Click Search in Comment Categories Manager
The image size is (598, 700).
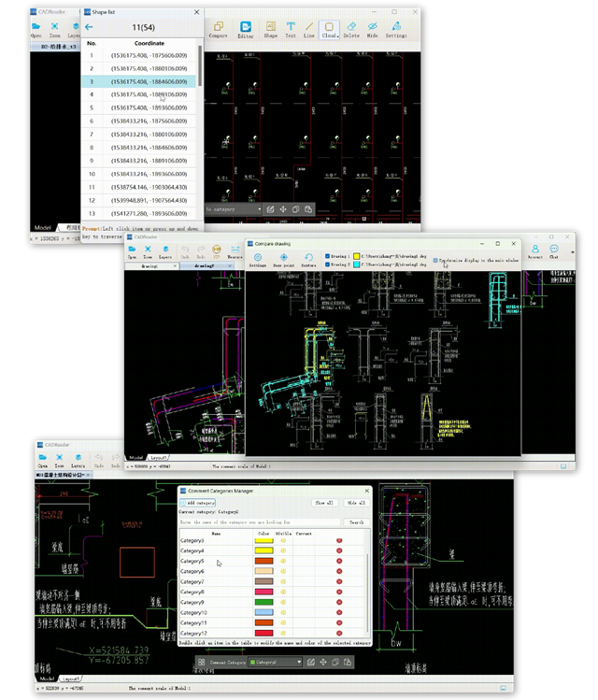(357, 521)
